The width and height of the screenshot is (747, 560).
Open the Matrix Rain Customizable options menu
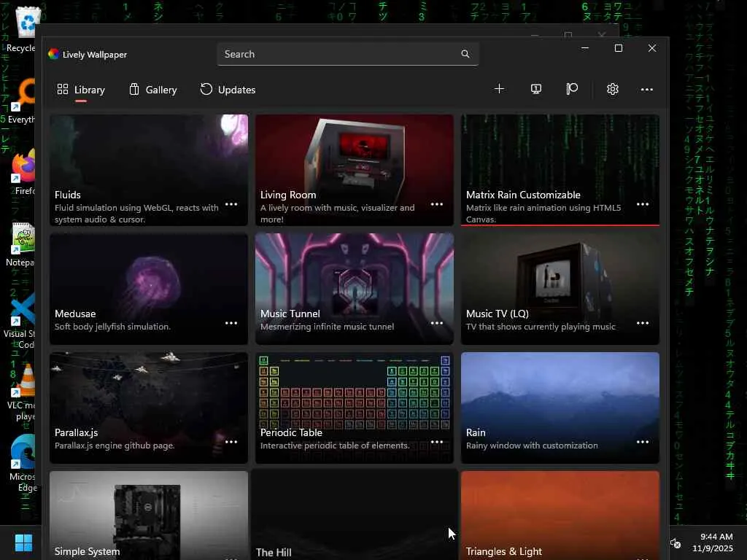point(643,204)
